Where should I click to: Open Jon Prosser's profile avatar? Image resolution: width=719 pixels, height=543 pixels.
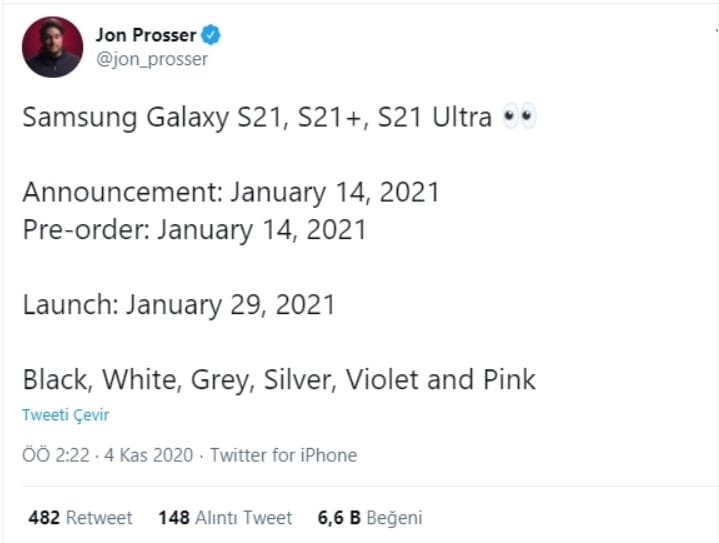click(x=53, y=47)
